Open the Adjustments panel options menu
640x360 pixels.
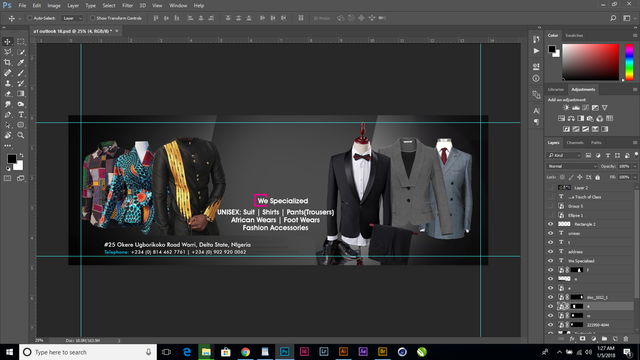click(x=635, y=89)
